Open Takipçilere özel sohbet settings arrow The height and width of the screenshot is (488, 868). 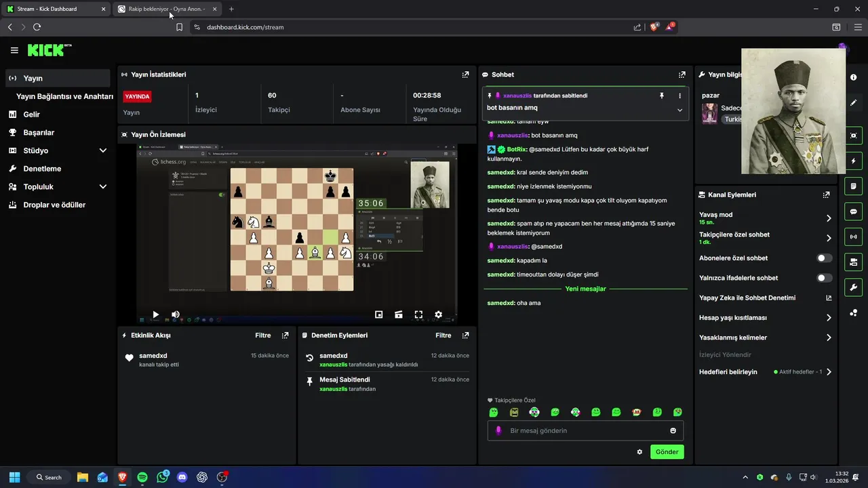click(x=829, y=238)
